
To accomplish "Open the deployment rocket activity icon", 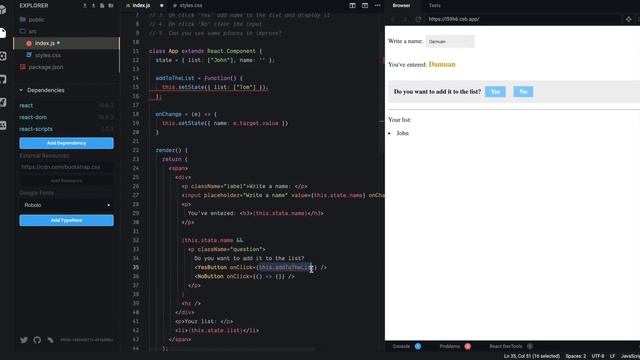I will coord(3,102).
